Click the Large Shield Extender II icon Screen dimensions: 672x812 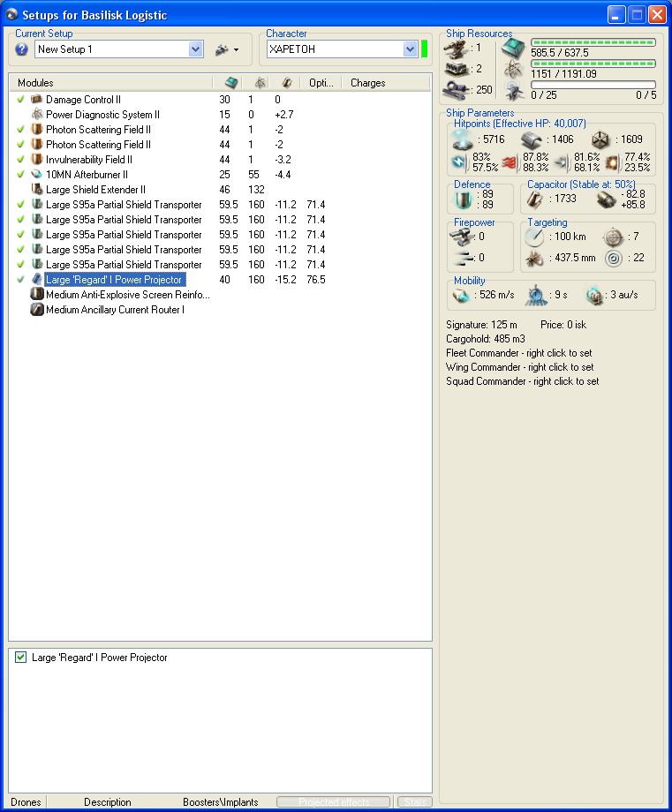click(x=37, y=189)
